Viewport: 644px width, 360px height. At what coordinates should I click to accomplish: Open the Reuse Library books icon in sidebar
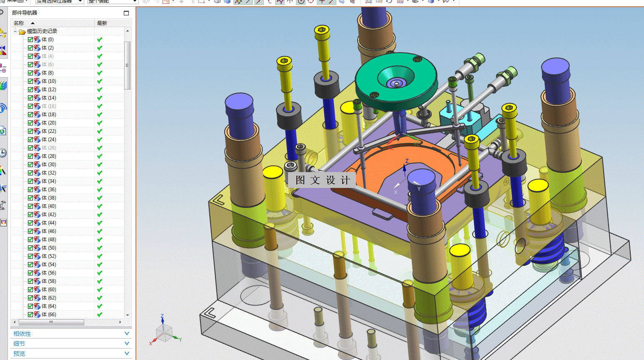(3, 86)
